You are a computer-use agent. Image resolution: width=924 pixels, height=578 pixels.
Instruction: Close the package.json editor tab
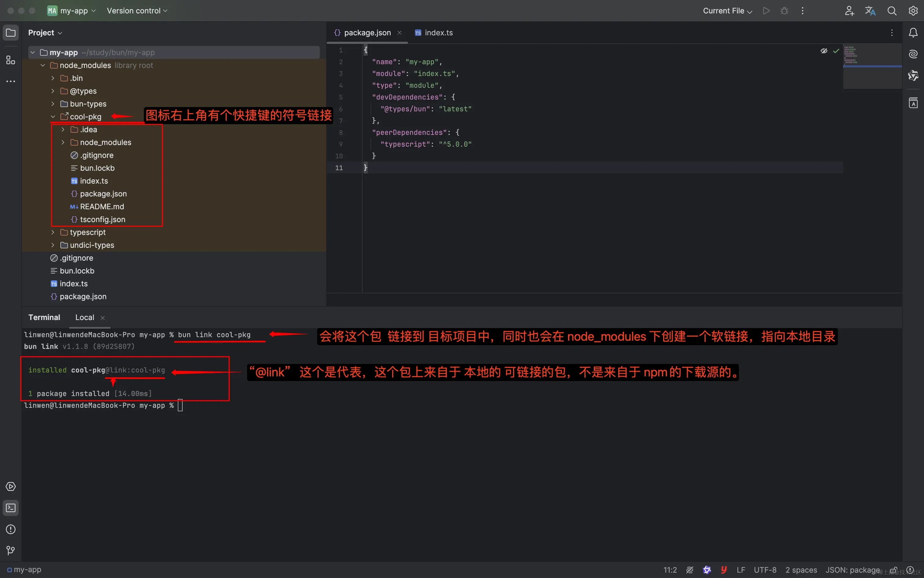pos(399,33)
